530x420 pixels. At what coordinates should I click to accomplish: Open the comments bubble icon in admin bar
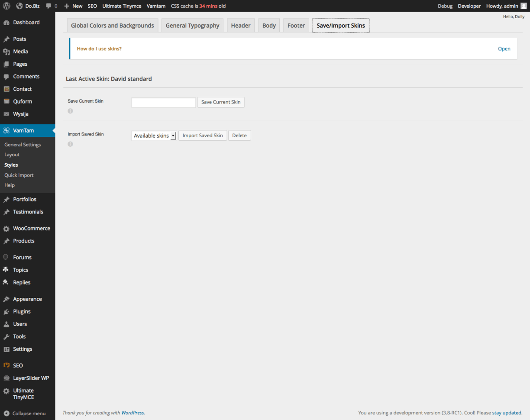49,6
